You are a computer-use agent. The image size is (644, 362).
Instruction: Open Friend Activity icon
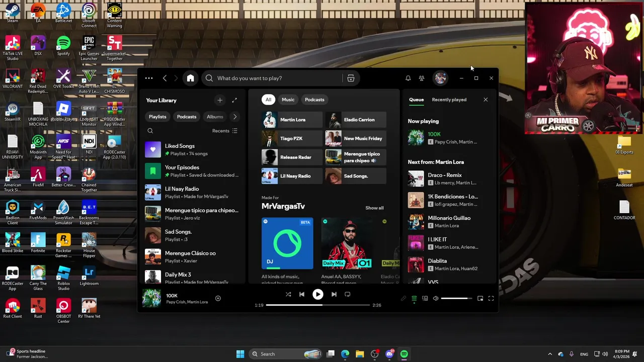click(422, 78)
